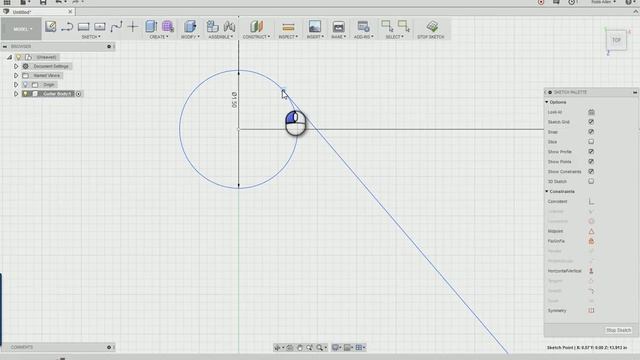Collapse the root component tree node

tap(9, 57)
